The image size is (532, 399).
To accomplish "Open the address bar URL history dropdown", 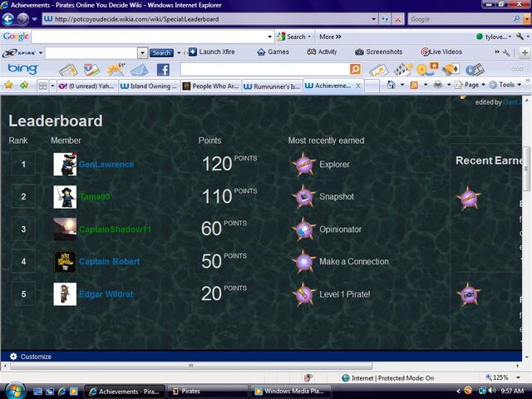I will pyautogui.click(x=373, y=19).
